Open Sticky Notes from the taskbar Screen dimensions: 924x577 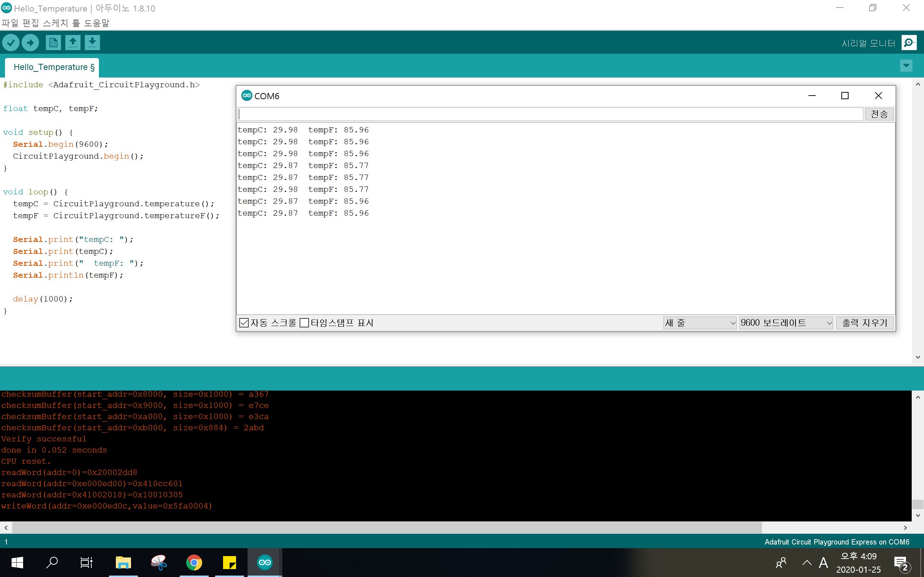tap(230, 563)
